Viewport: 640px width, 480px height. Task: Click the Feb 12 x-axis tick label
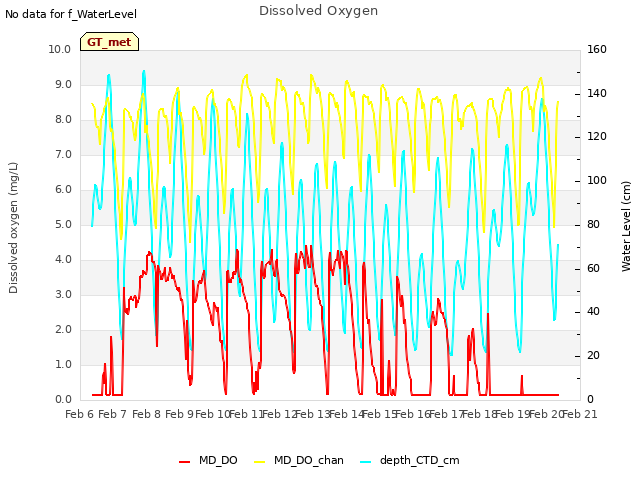click(x=279, y=414)
